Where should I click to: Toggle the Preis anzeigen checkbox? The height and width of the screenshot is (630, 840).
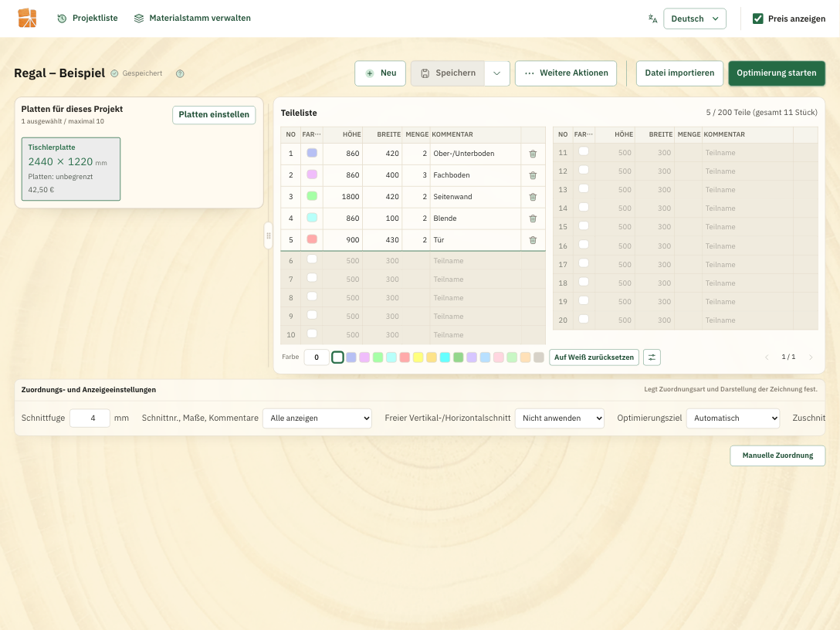click(x=758, y=19)
